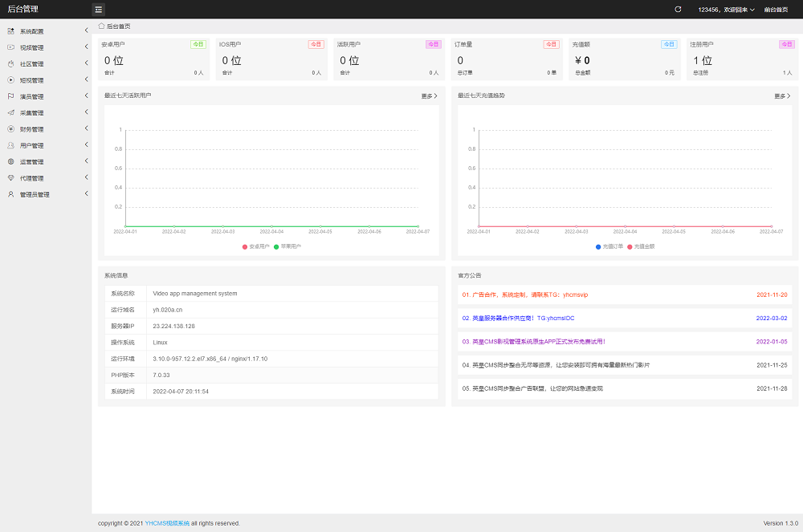Viewport: 803px width, 532px height.
Task: Expand the 财务管理 menu chevron
Action: 86,129
